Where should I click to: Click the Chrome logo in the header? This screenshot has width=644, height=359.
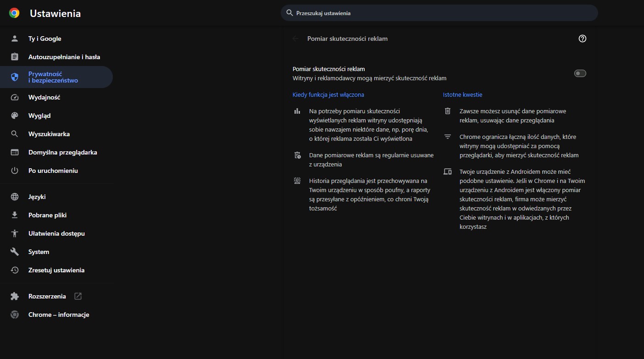(x=14, y=13)
